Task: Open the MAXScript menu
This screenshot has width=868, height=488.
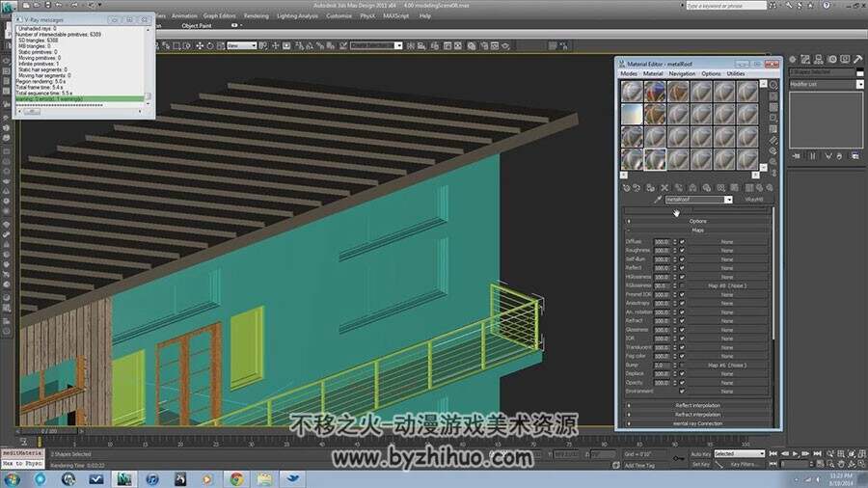Action: coord(396,16)
